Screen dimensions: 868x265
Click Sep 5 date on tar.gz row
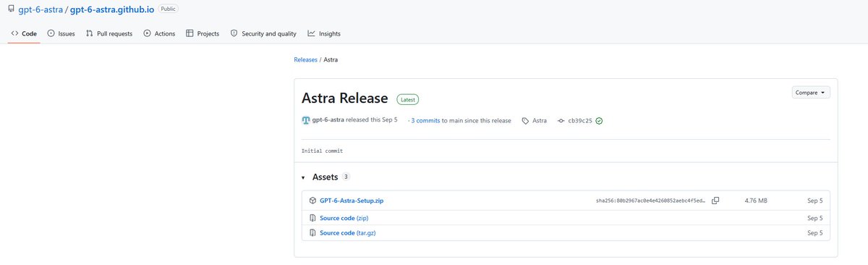point(814,233)
